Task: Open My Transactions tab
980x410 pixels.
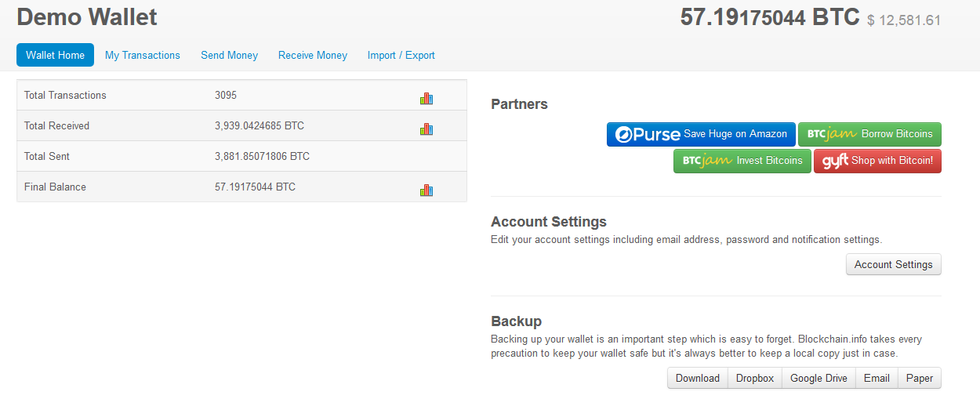Action: click(143, 55)
